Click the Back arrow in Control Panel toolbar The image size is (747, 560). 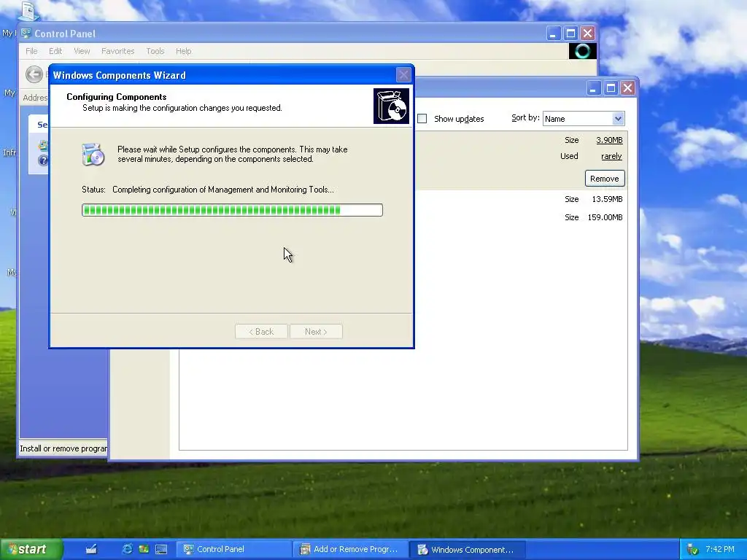(x=34, y=74)
